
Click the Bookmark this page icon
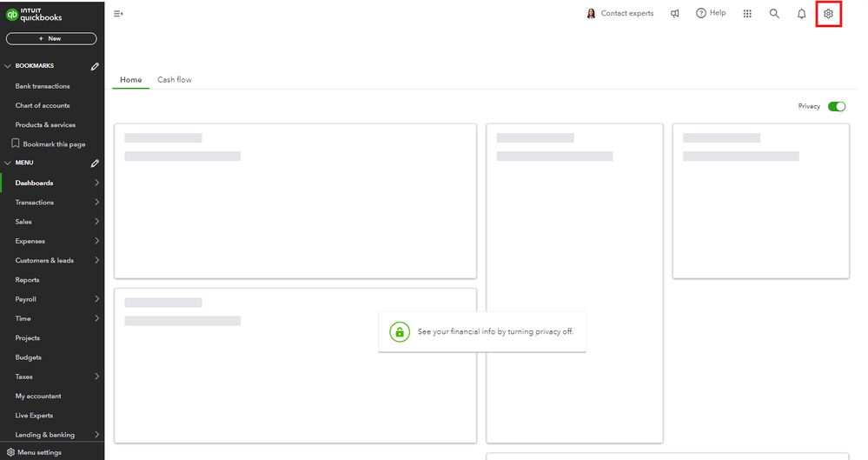[x=16, y=143]
